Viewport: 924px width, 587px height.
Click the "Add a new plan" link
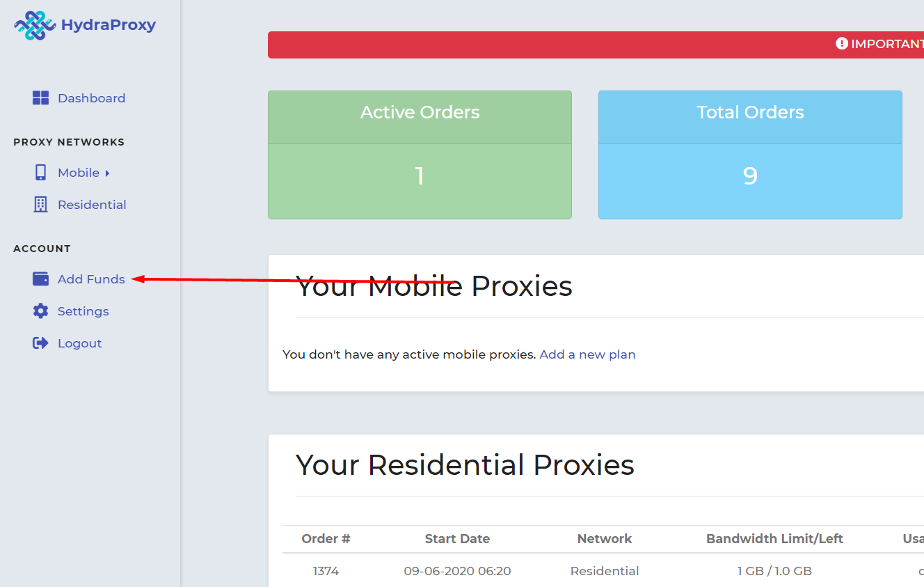click(587, 354)
